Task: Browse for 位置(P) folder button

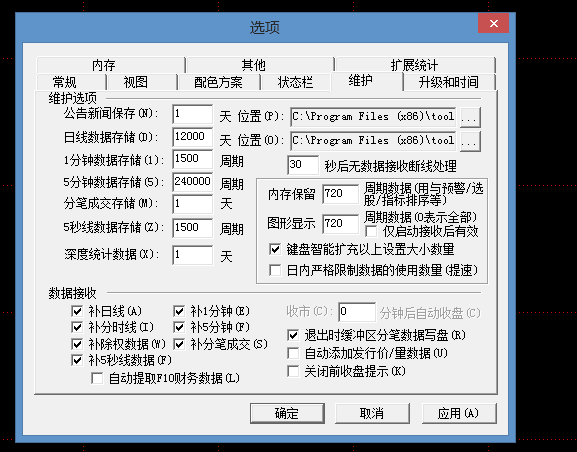Action: (x=470, y=117)
